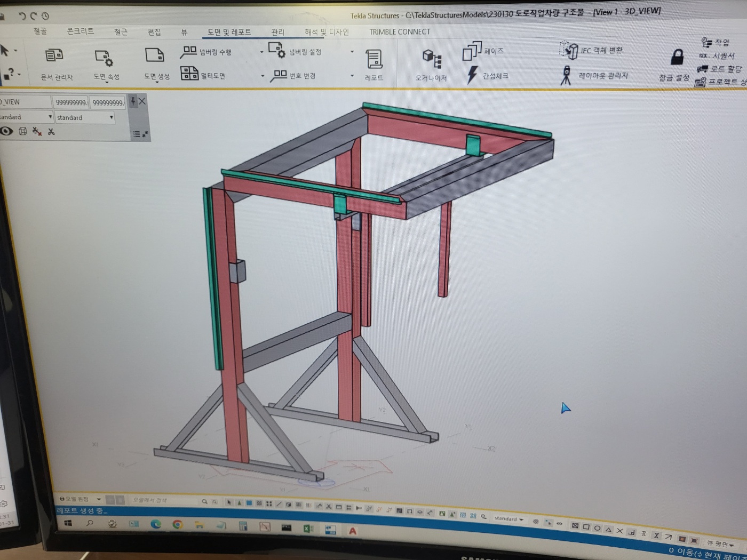
Task: Switch to the 콘크리트 ribbon tab
Action: tap(80, 31)
